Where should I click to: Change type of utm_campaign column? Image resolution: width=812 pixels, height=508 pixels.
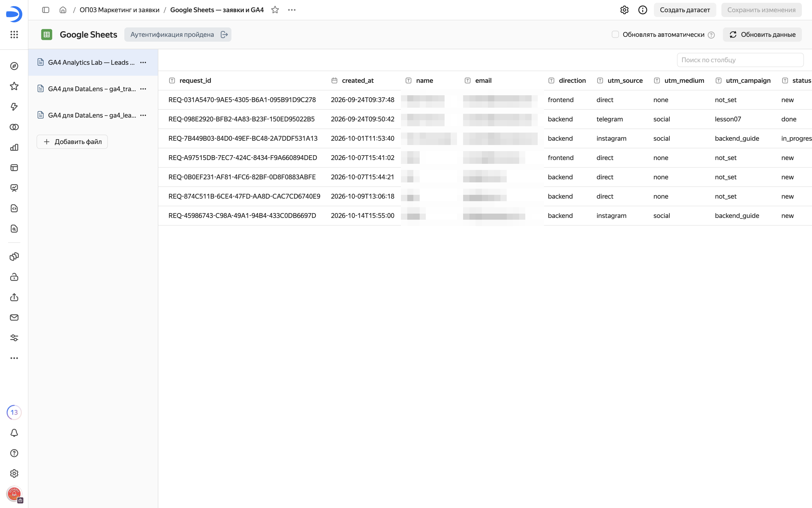[718, 80]
